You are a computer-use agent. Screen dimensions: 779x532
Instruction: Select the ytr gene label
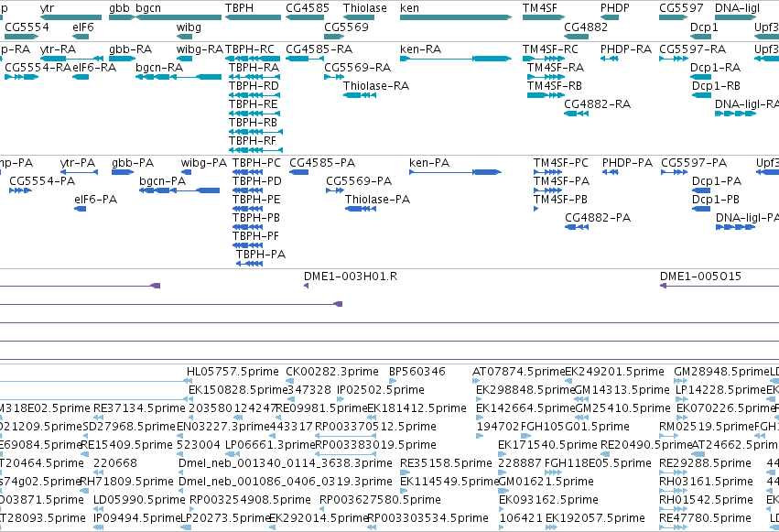tap(48, 8)
